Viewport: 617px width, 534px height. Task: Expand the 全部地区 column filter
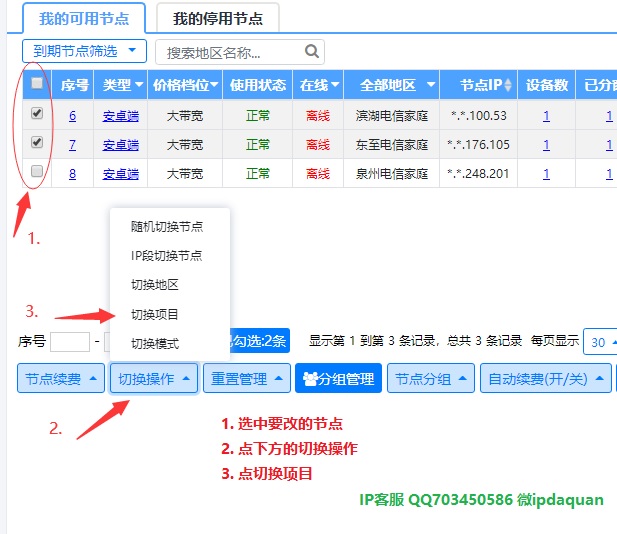[x=391, y=85]
